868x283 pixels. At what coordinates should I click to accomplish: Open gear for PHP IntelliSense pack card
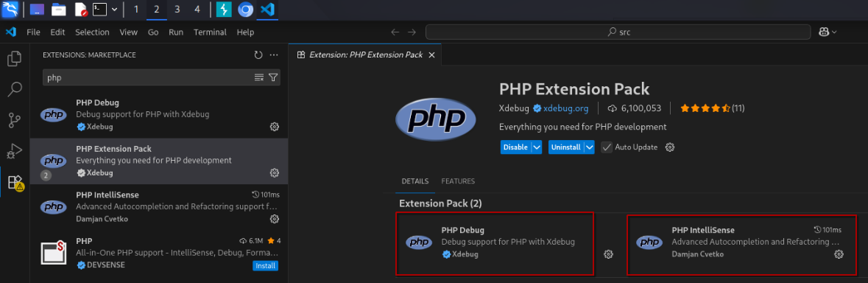click(839, 254)
